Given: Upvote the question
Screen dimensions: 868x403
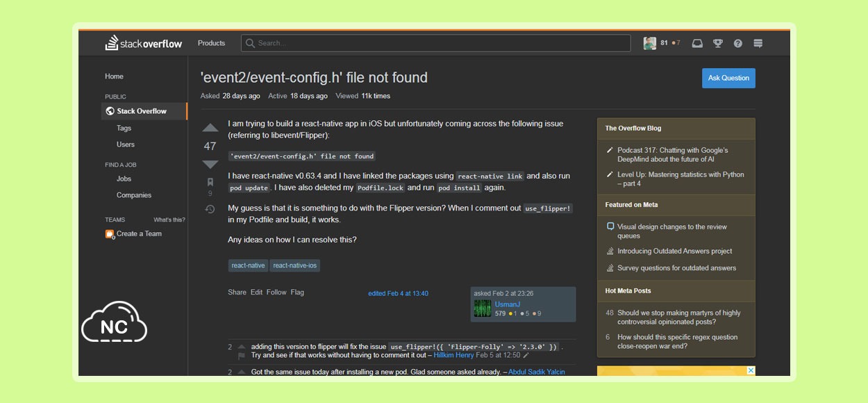Looking at the screenshot, I should point(210,129).
